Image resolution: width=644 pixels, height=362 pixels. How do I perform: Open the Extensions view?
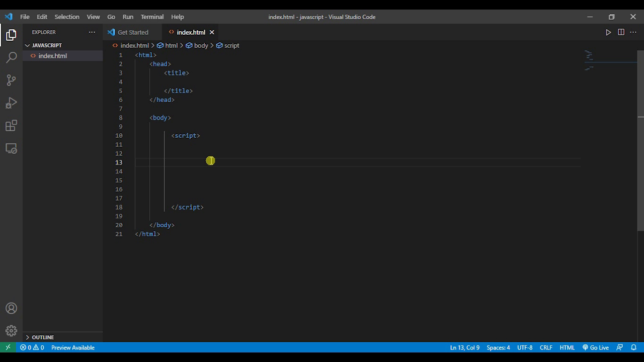11,126
